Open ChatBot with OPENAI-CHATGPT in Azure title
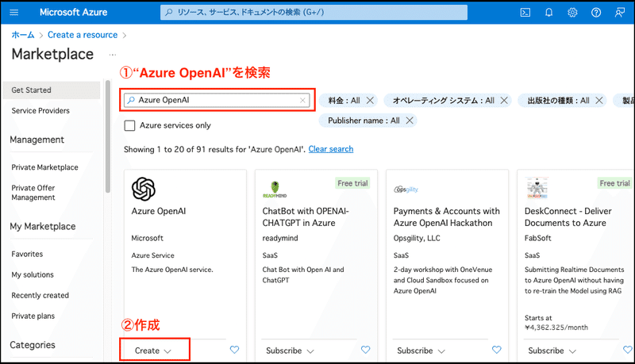The height and width of the screenshot is (364, 635). 306,217
